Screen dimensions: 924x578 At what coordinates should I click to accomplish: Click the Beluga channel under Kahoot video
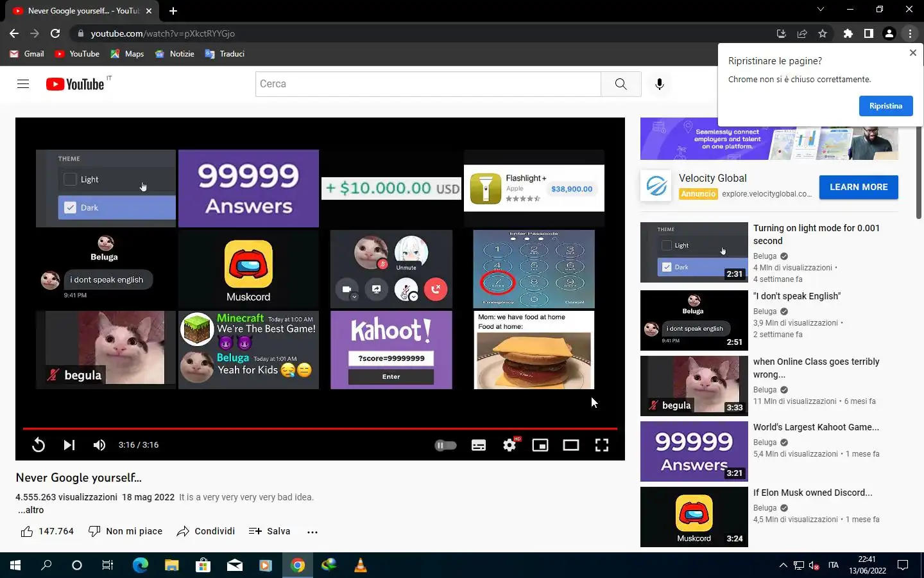click(x=765, y=442)
